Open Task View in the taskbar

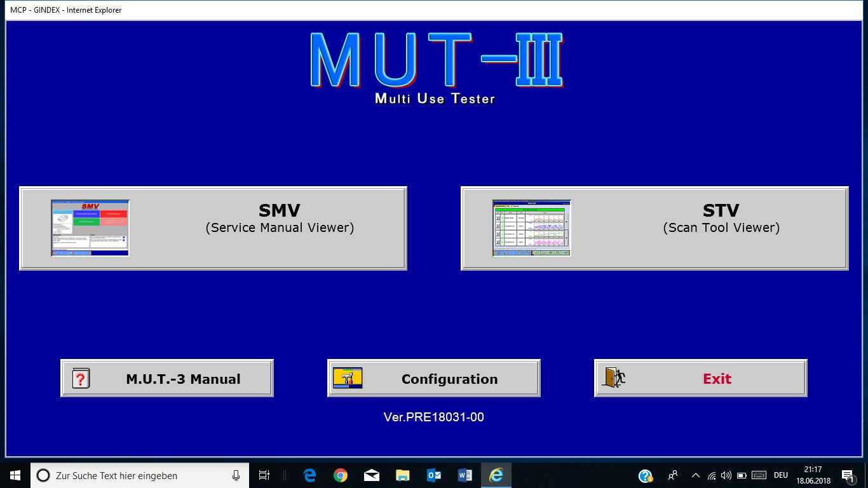pos(264,475)
